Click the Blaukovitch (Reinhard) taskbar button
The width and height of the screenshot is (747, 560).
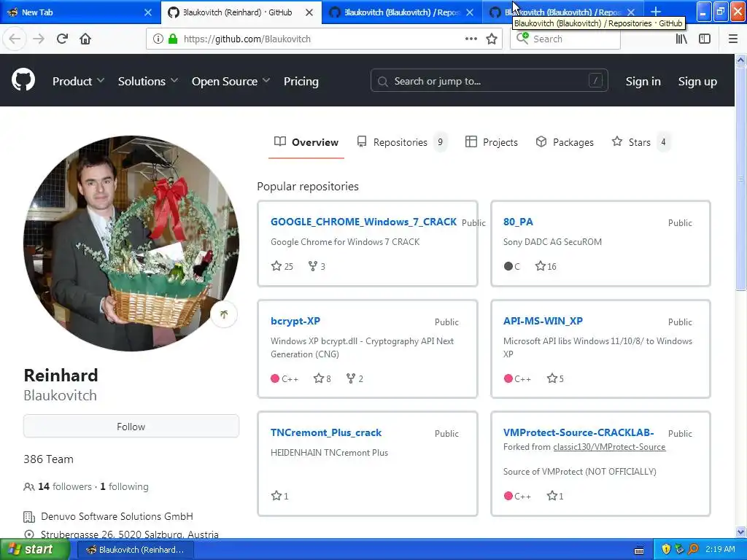135,550
